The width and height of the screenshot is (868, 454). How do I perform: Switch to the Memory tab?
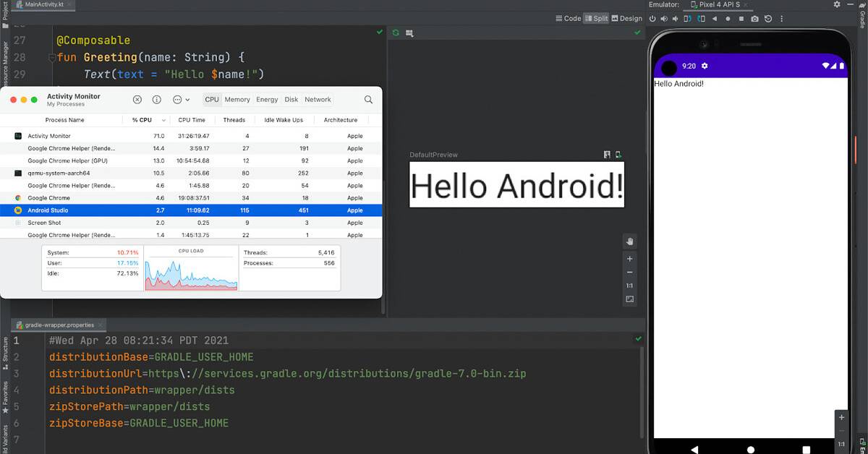[237, 100]
